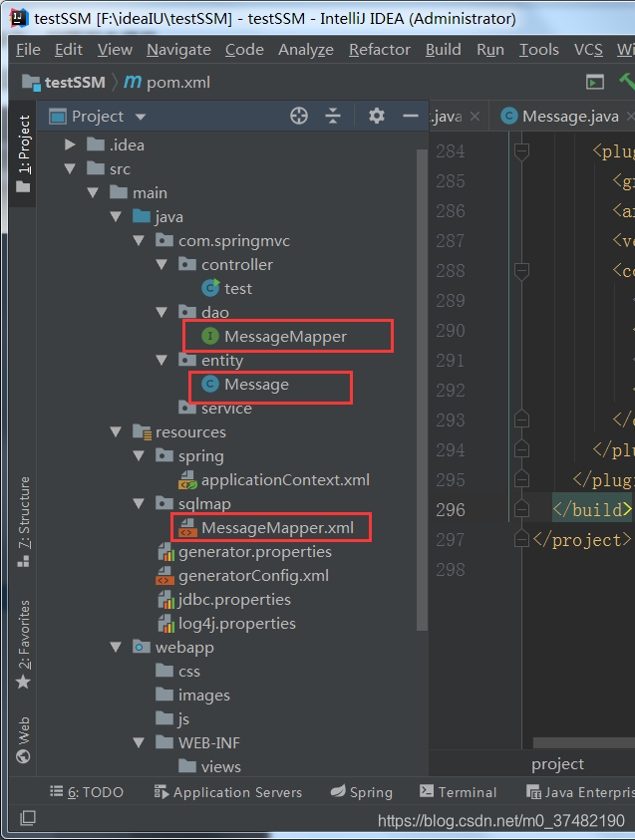Screen dimensions: 635x840
Task: Open the Project view dropdown
Action: click(x=141, y=117)
